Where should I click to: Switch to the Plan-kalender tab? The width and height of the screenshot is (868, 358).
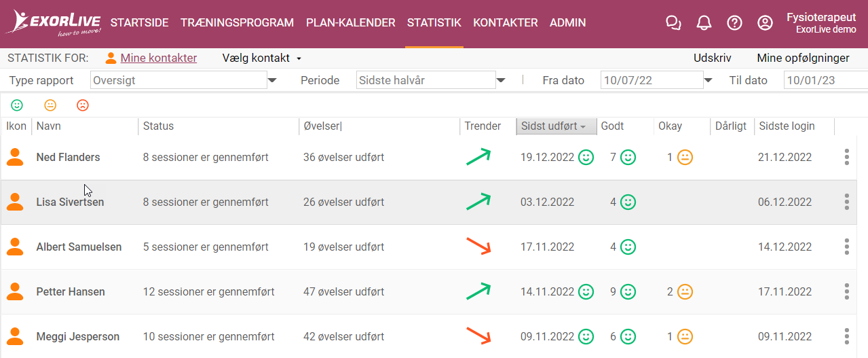point(350,22)
